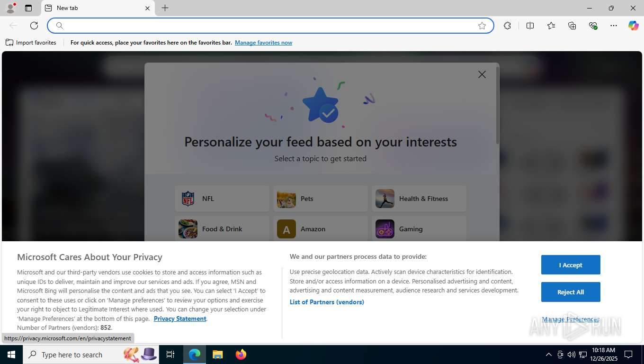Open the Privacy Statement link
Image resolution: width=644 pixels, height=364 pixels.
pos(180,318)
